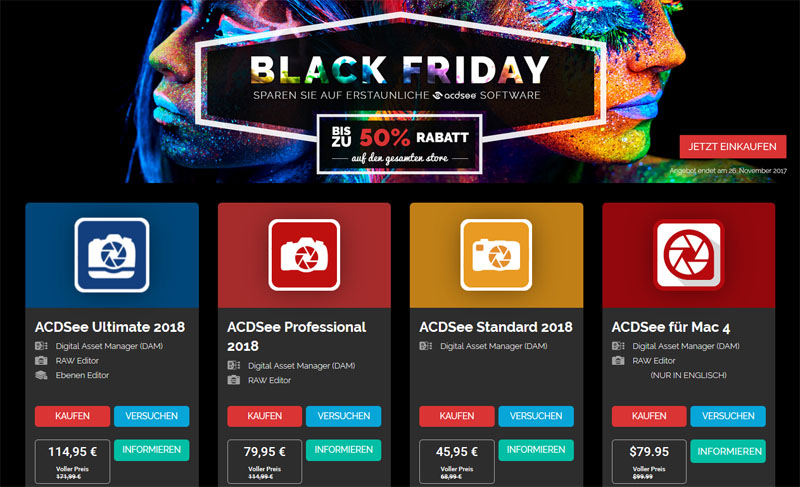Click the Jetzt Einkaufen button

click(733, 147)
